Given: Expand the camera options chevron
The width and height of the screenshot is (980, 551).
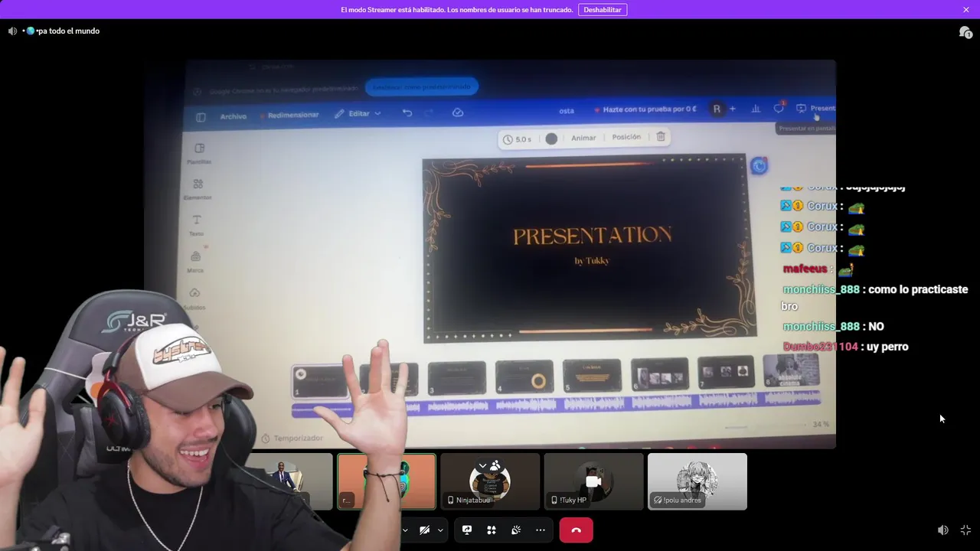Looking at the screenshot, I should 440,530.
